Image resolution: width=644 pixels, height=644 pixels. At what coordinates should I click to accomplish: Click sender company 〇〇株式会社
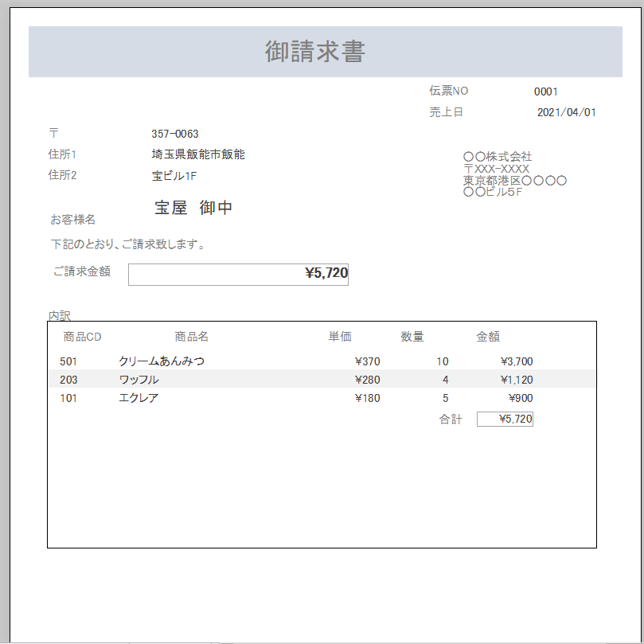pyautogui.click(x=498, y=157)
